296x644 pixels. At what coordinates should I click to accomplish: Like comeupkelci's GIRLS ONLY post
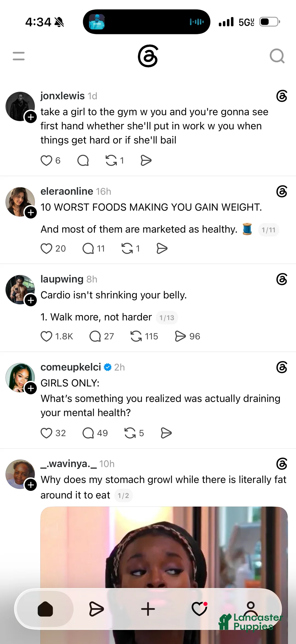(46, 433)
